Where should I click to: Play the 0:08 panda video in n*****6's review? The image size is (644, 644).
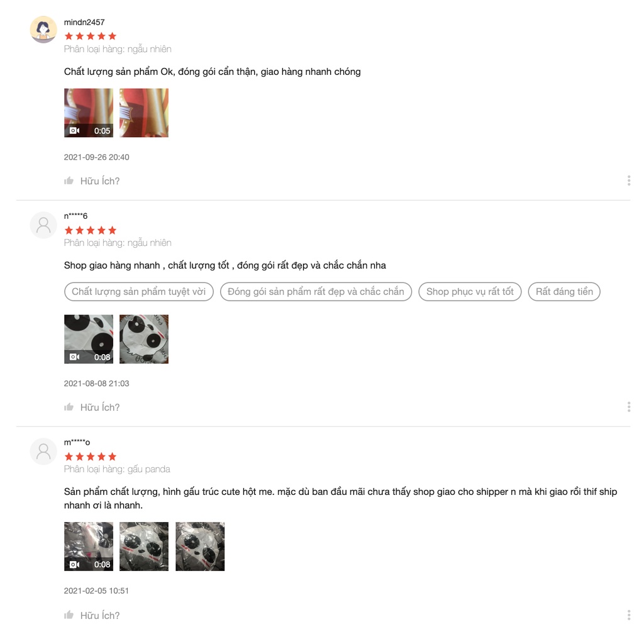point(89,339)
